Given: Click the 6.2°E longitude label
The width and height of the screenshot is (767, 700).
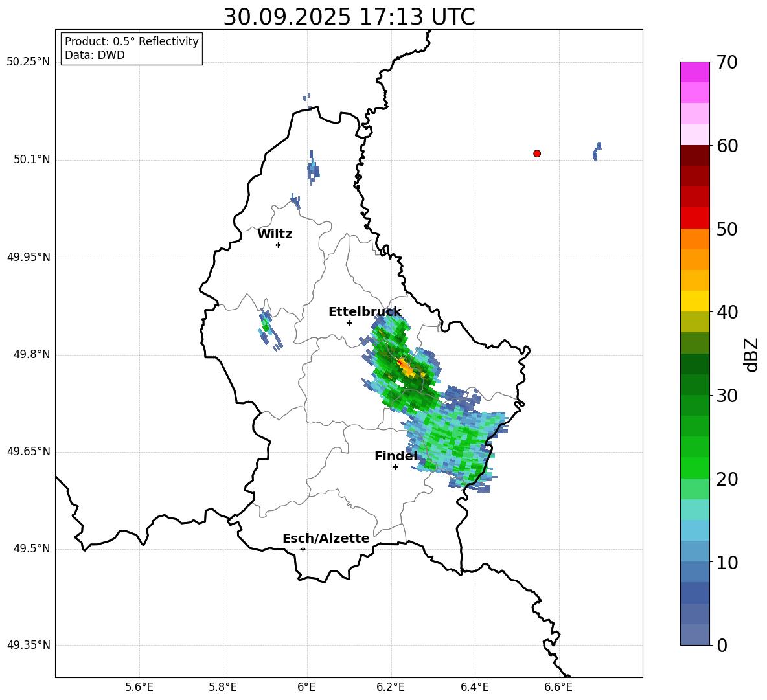Looking at the screenshot, I should click(391, 687).
